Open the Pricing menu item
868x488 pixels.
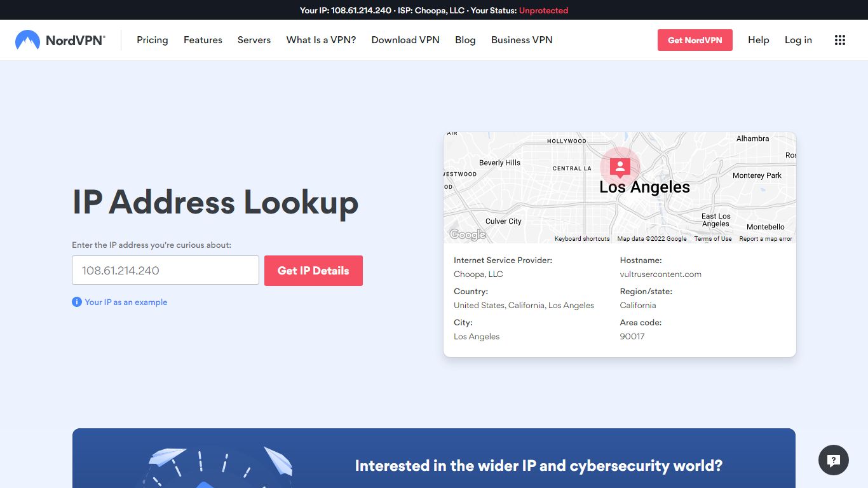(x=153, y=40)
